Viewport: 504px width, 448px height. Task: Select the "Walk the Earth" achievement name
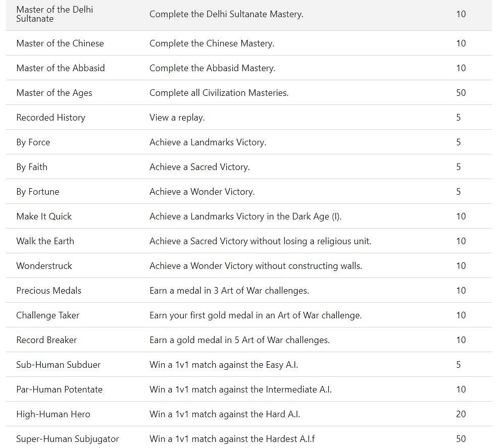tap(45, 241)
